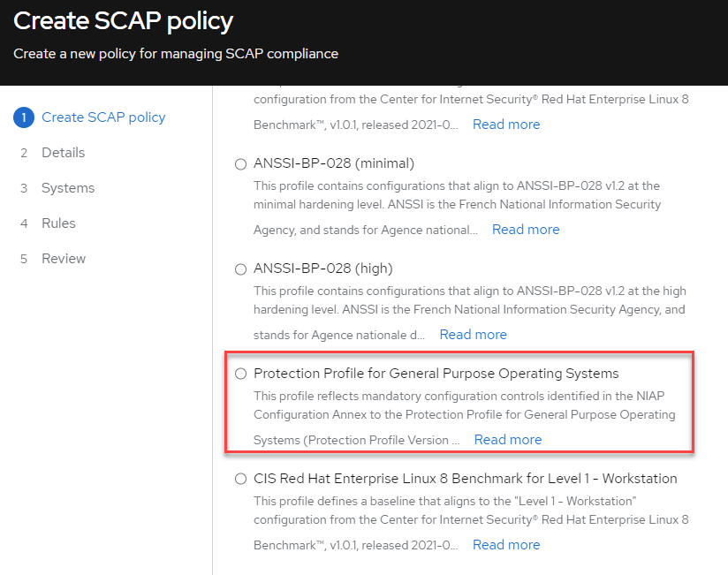This screenshot has width=728, height=575.
Task: Click the Protection Profile for General Purpose title
Action: tap(436, 374)
